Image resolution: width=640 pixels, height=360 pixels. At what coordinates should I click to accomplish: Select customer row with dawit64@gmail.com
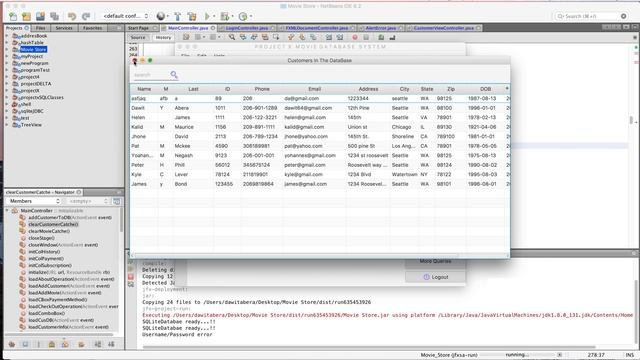(x=320, y=108)
